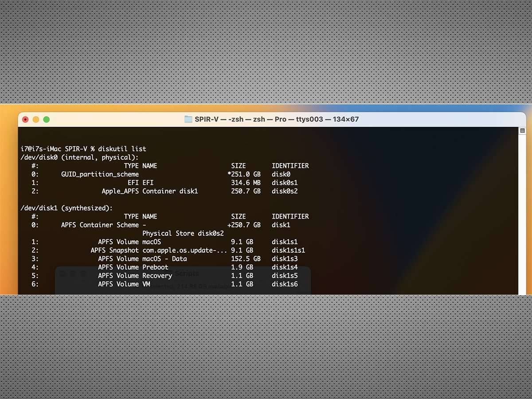Screen dimensions: 532x399
Task: Click the 'Physical Store disk0s2' text
Action: [183, 233]
